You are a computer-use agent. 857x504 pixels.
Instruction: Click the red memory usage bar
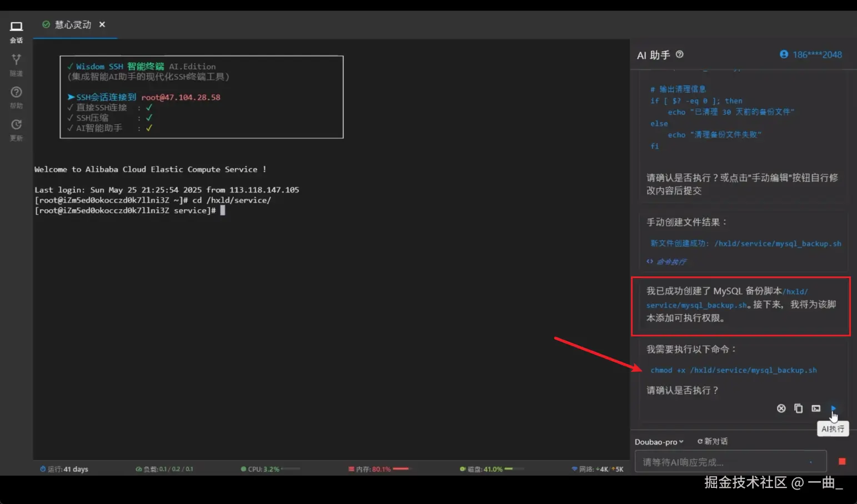pos(400,469)
